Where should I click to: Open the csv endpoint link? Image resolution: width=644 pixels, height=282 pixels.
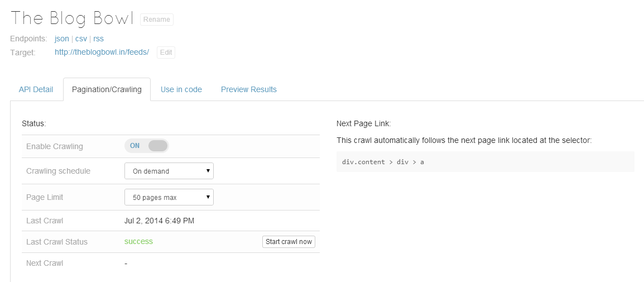coord(81,39)
